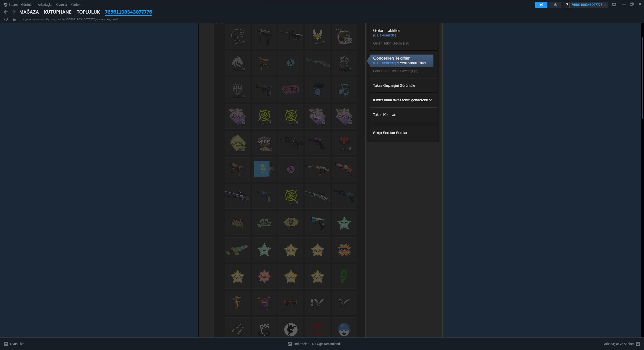The width and height of the screenshot is (644, 350).
Task: Expand the account name dropdown
Action: pyautogui.click(x=588, y=5)
